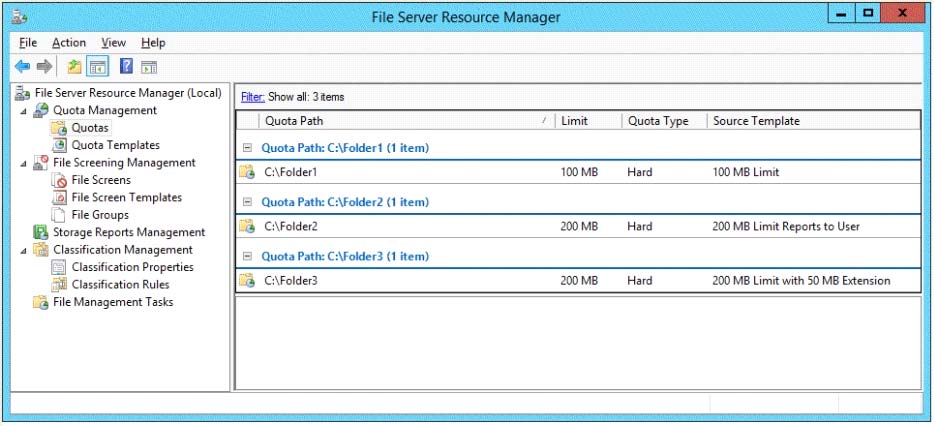The height and width of the screenshot is (426, 934).
Task: Click the Up one level folder icon
Action: (x=74, y=66)
